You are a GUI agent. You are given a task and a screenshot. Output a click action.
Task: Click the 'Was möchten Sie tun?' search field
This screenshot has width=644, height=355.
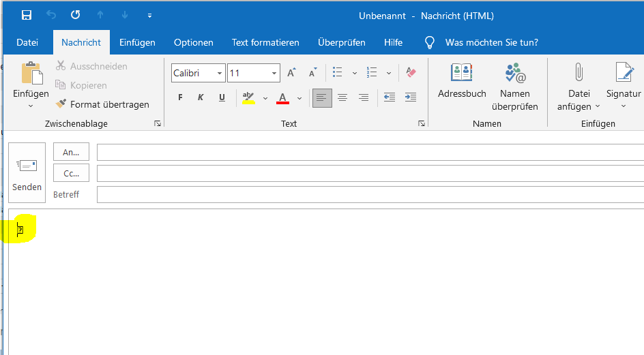click(x=492, y=42)
